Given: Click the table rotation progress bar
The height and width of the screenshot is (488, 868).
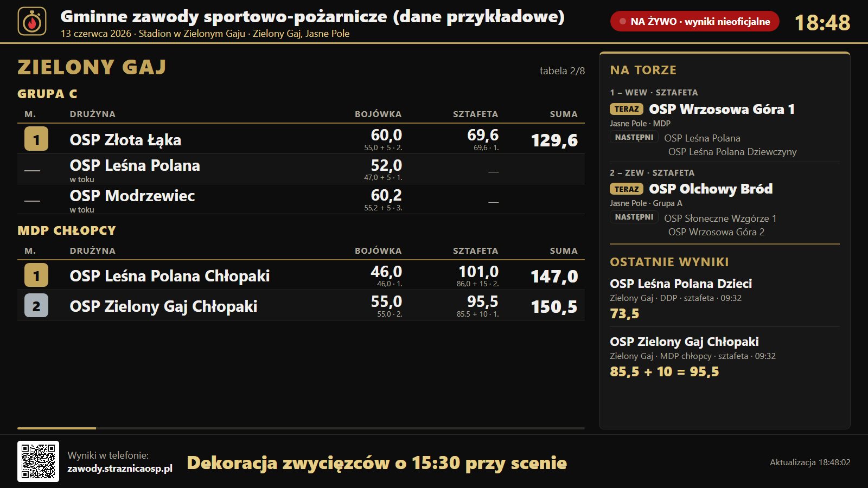Looking at the screenshot, I should point(301,428).
